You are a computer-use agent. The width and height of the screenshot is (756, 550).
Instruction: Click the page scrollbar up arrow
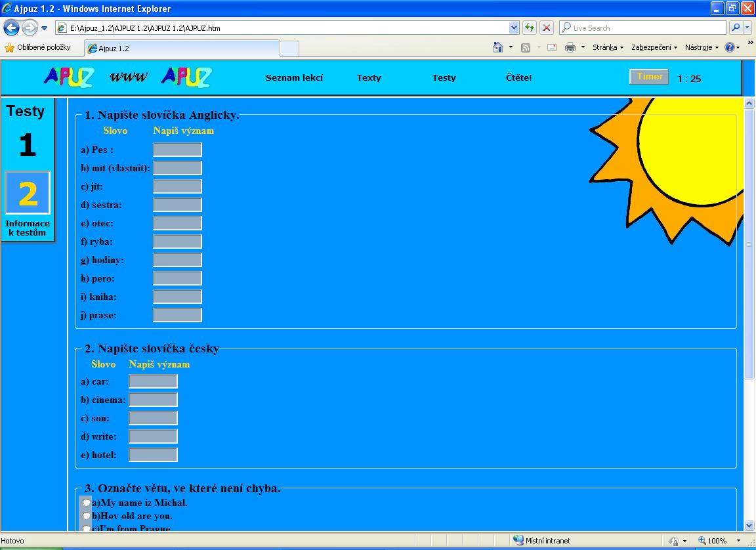point(749,102)
